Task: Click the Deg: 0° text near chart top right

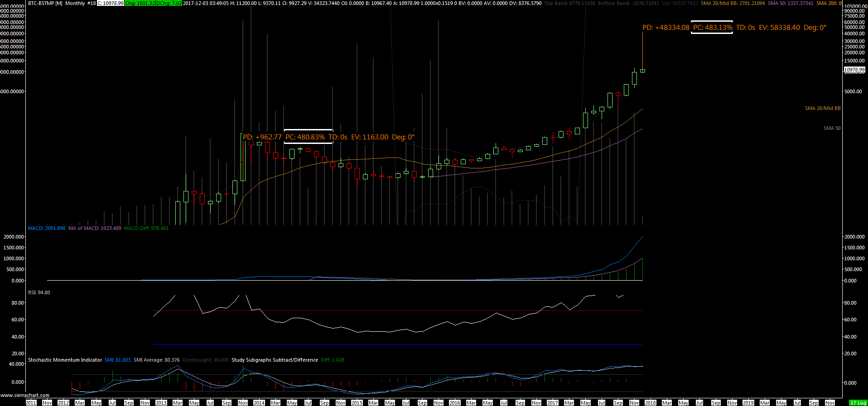Action: [815, 28]
